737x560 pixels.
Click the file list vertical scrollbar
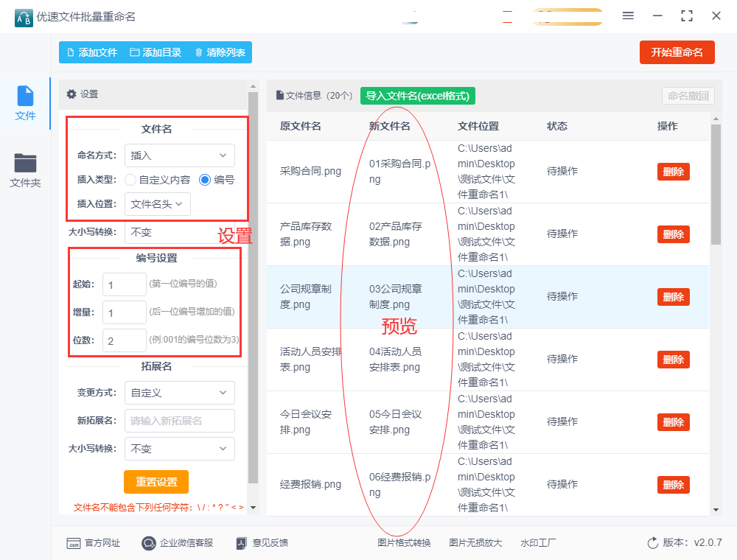pyautogui.click(x=716, y=184)
